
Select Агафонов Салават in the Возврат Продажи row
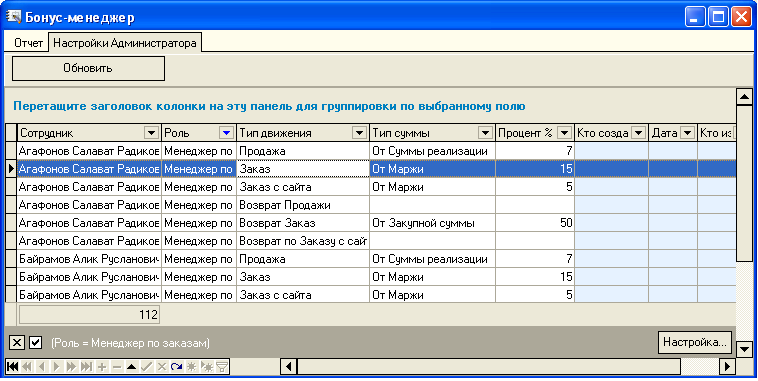pos(89,205)
